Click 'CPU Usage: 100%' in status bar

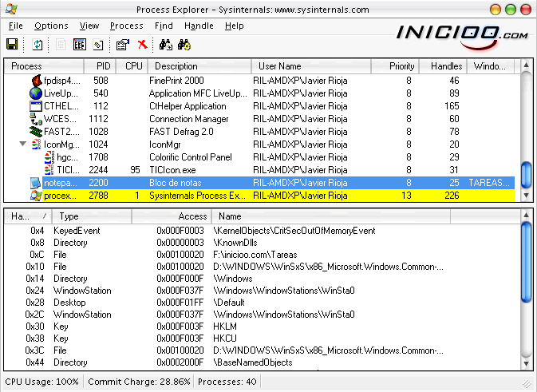(x=41, y=382)
